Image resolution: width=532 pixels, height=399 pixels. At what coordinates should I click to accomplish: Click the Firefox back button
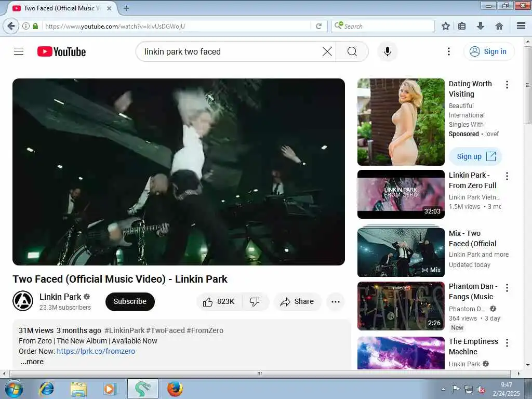11,26
